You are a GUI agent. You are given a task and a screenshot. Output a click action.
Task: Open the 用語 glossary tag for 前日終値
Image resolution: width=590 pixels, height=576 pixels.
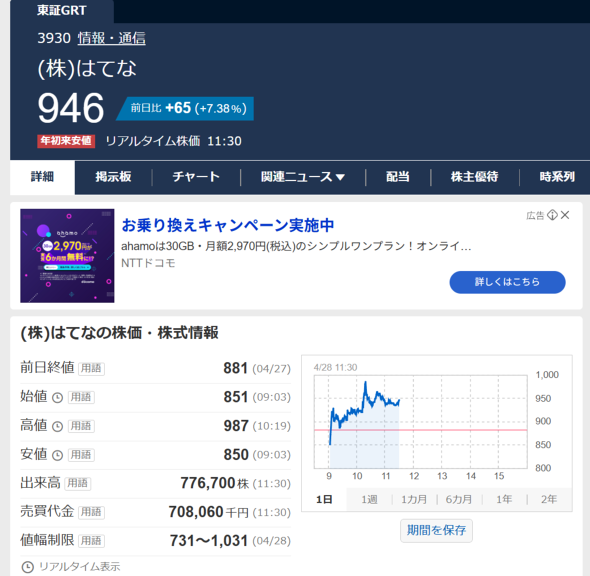(91, 368)
